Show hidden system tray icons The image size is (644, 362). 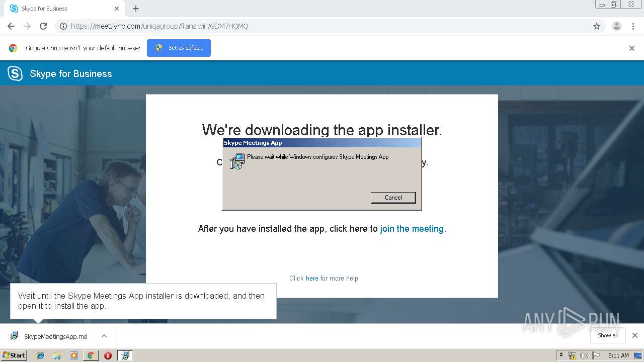(561, 355)
